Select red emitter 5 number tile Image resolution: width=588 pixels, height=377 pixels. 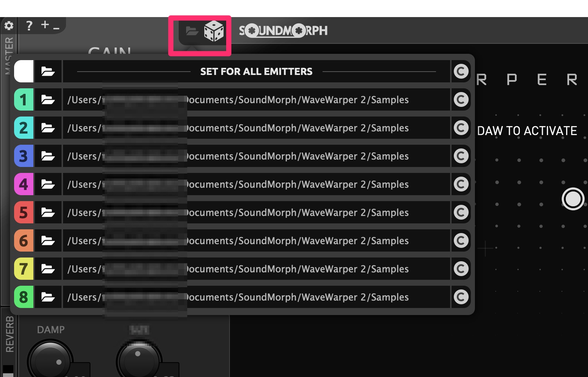click(24, 213)
